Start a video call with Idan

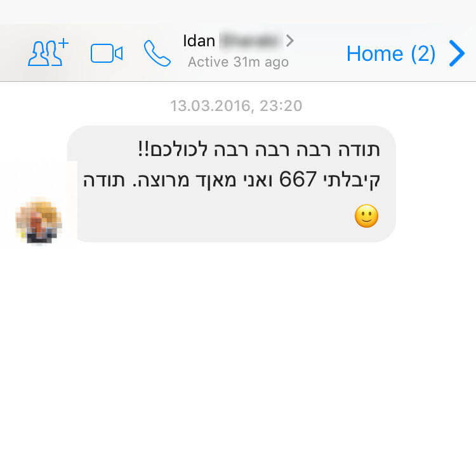point(107,53)
